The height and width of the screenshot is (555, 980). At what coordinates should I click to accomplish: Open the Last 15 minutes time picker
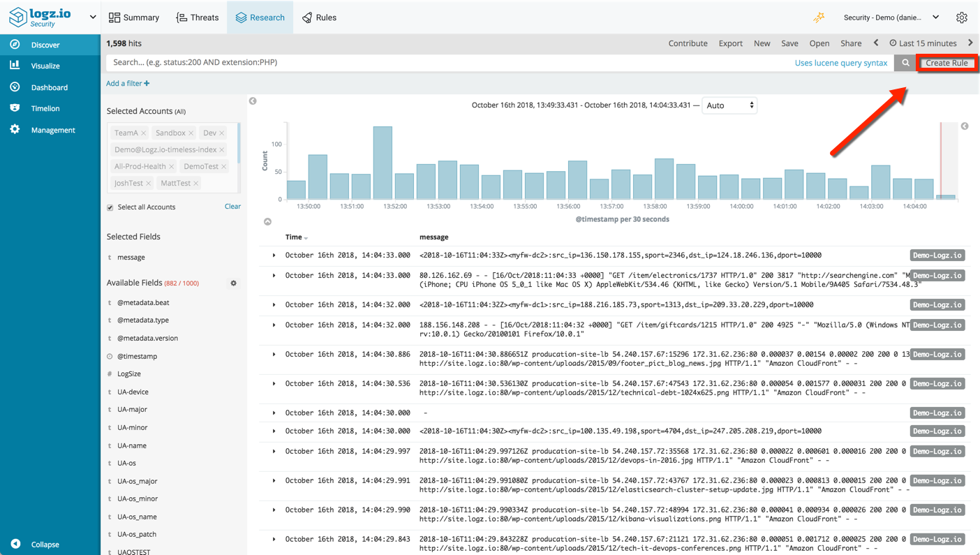[x=922, y=43]
